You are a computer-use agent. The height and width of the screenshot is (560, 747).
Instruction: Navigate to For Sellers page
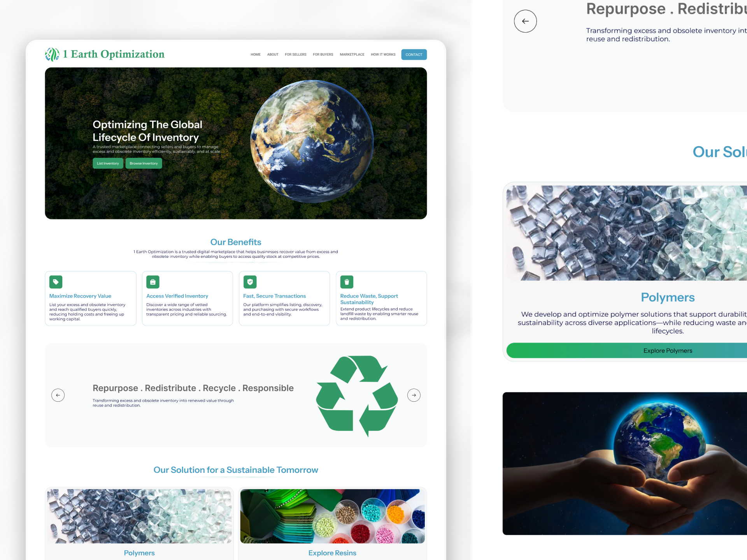pos(296,54)
